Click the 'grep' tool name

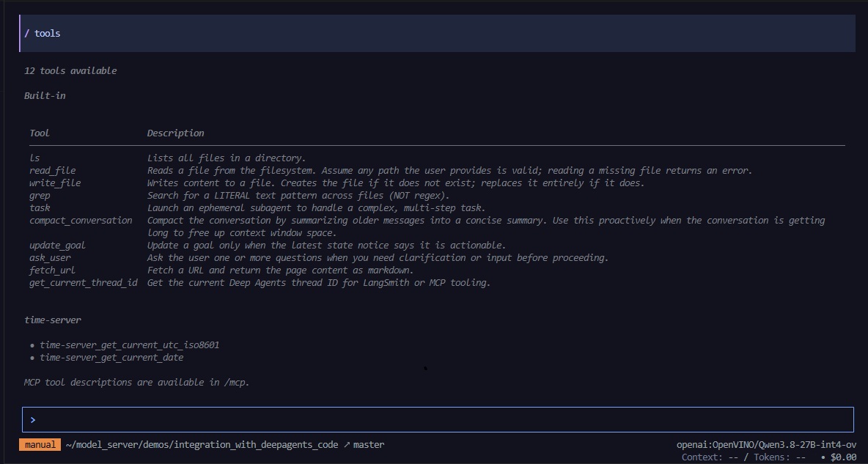(x=40, y=196)
